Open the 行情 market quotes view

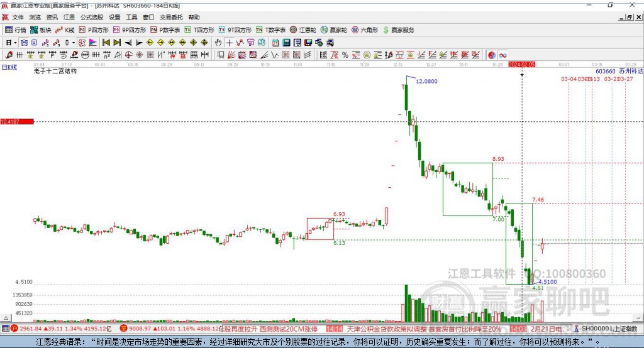(x=15, y=30)
